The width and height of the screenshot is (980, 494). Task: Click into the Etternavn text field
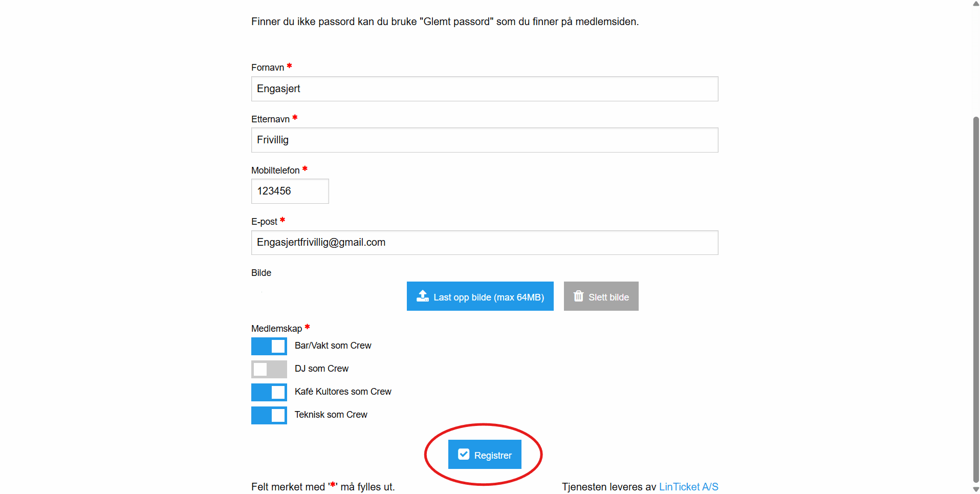(x=485, y=140)
